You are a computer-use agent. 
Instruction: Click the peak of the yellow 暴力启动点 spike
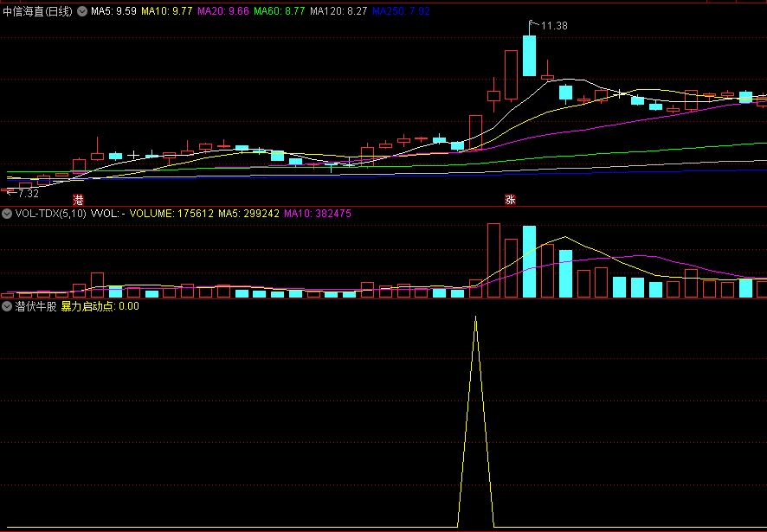[x=475, y=317]
